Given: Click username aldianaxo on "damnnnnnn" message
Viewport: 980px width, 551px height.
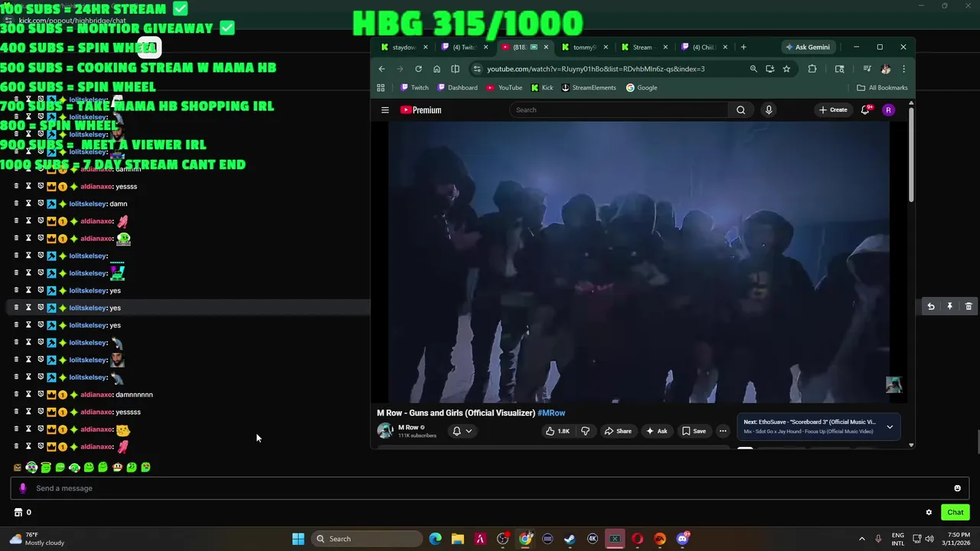Looking at the screenshot, I should [x=96, y=395].
